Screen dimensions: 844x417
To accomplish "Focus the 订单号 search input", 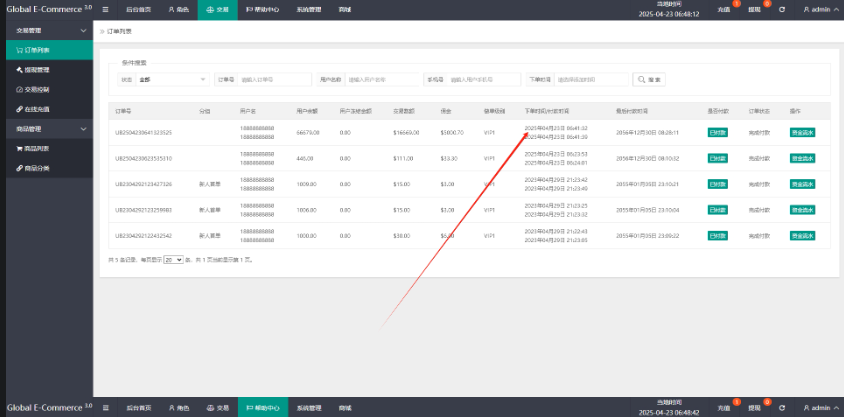I will pos(274,80).
